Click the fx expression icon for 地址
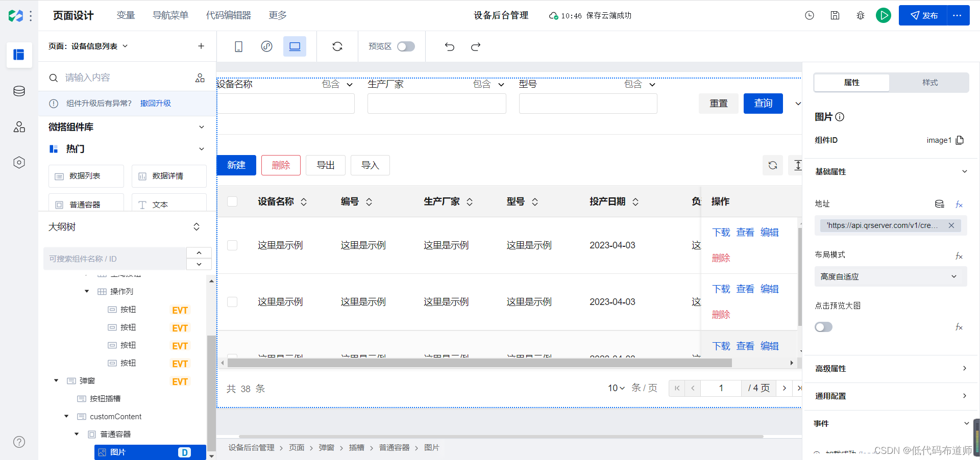Viewport: 980px width, 460px height. pos(959,204)
